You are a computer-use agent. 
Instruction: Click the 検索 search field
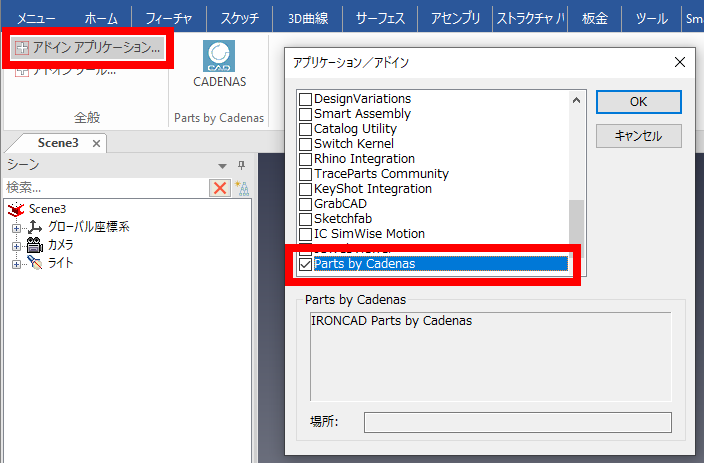(106, 188)
